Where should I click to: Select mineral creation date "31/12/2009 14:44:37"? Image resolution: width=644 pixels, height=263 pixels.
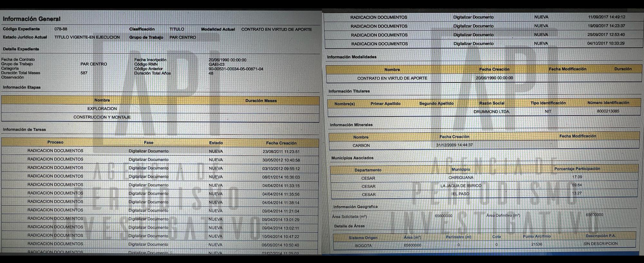pyautogui.click(x=454, y=145)
